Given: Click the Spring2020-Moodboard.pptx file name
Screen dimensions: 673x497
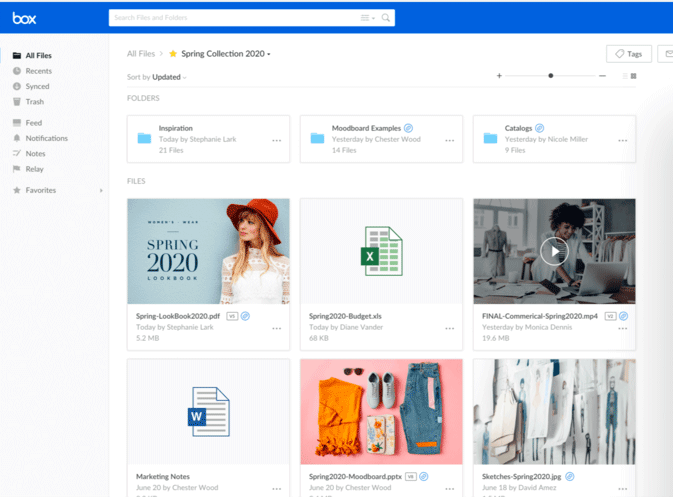Looking at the screenshot, I should (355, 477).
